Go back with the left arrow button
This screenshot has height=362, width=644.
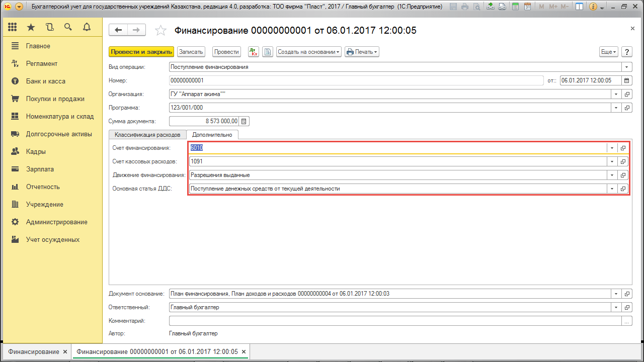(118, 30)
